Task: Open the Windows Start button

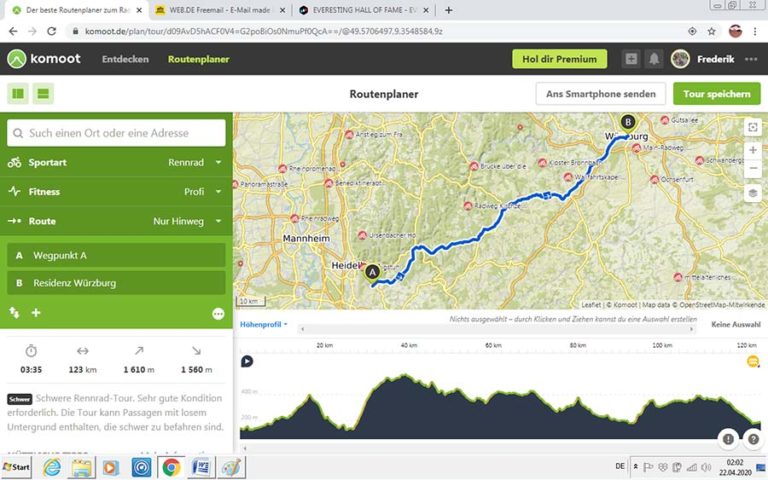Action: pos(16,467)
